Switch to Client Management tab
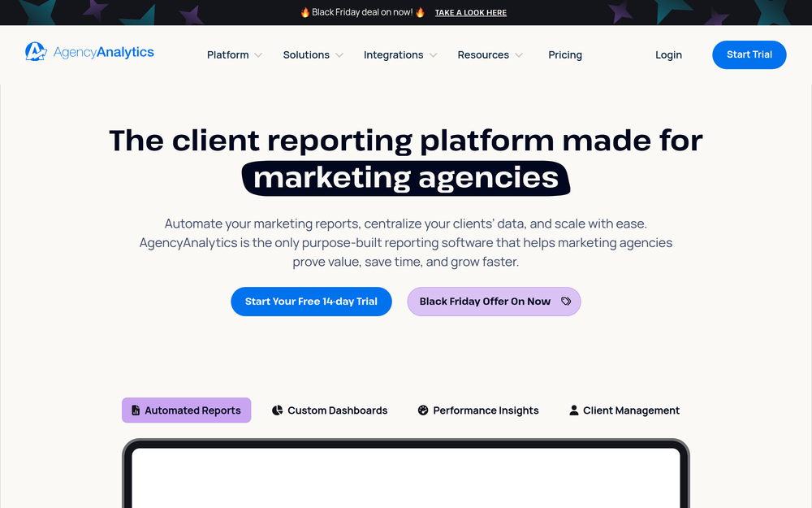 (x=624, y=410)
